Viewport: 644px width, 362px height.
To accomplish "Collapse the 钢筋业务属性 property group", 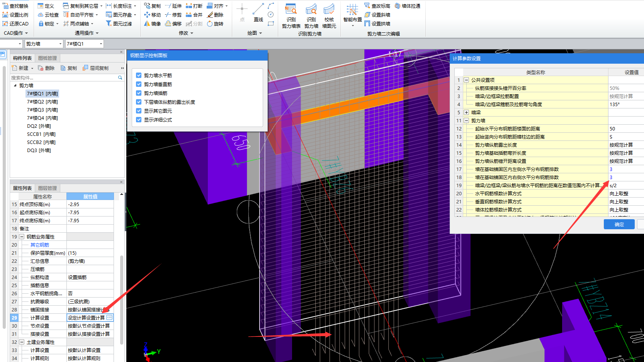I will (22, 237).
